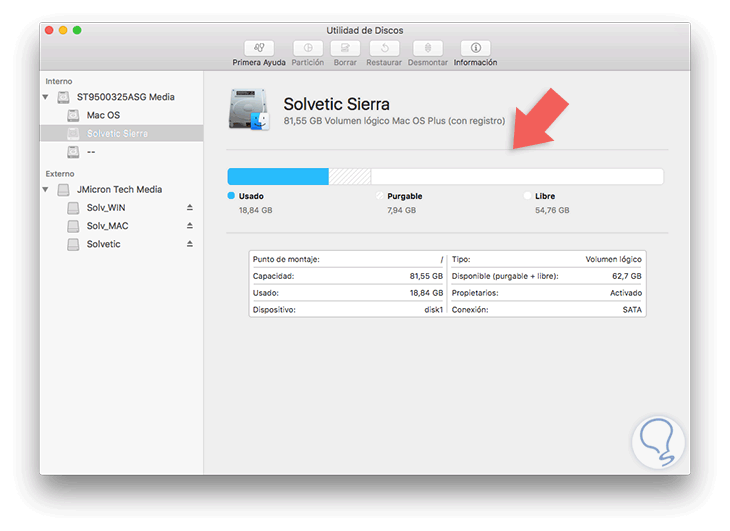
Task: Click the Externo section header
Action: coord(60,174)
